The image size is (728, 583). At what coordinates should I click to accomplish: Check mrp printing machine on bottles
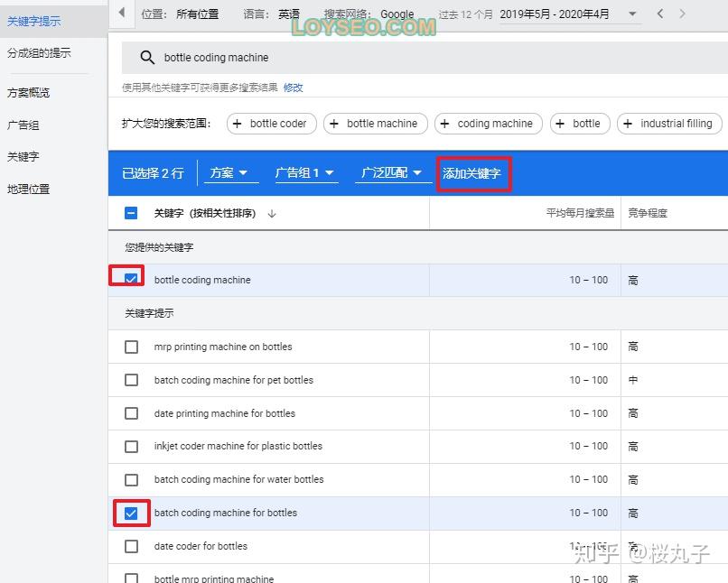(131, 347)
